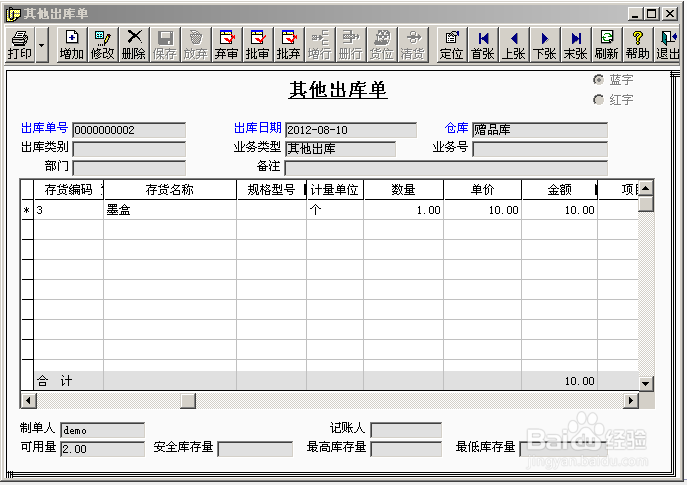Click the 增加 add toolbar button

tap(72, 45)
